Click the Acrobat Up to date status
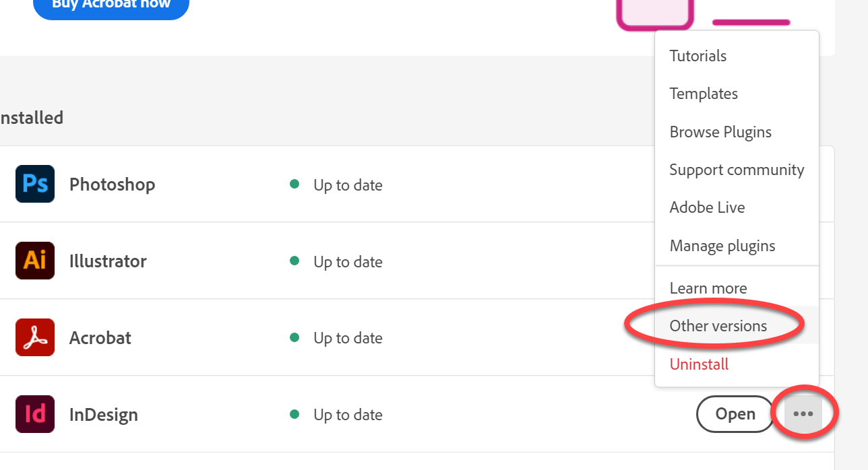 pos(347,338)
